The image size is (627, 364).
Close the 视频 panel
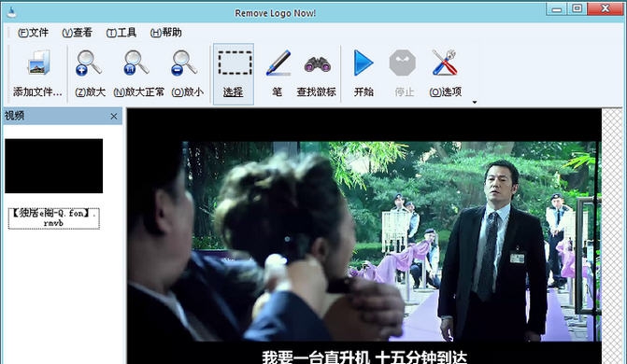click(114, 116)
